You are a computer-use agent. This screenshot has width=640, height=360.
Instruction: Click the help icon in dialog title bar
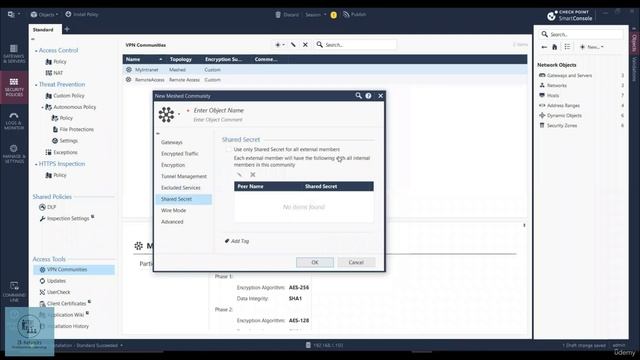click(x=369, y=96)
